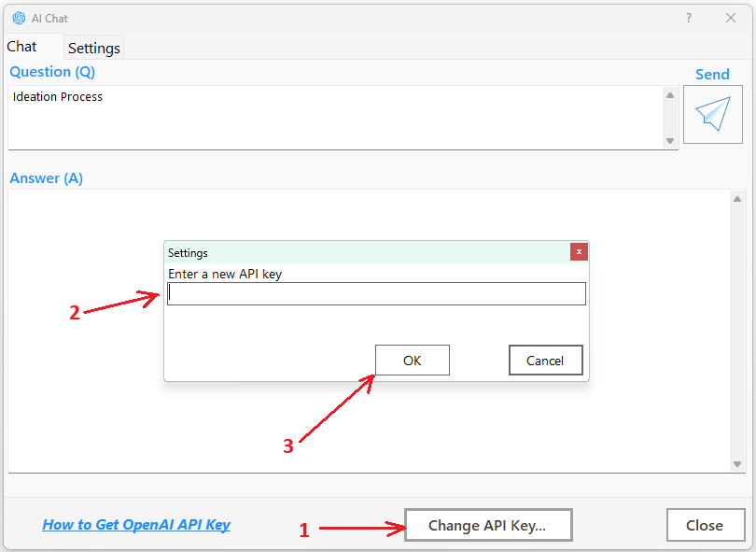This screenshot has width=756, height=552.
Task: Open How to Get OpenAI API Key link
Action: pos(136,525)
